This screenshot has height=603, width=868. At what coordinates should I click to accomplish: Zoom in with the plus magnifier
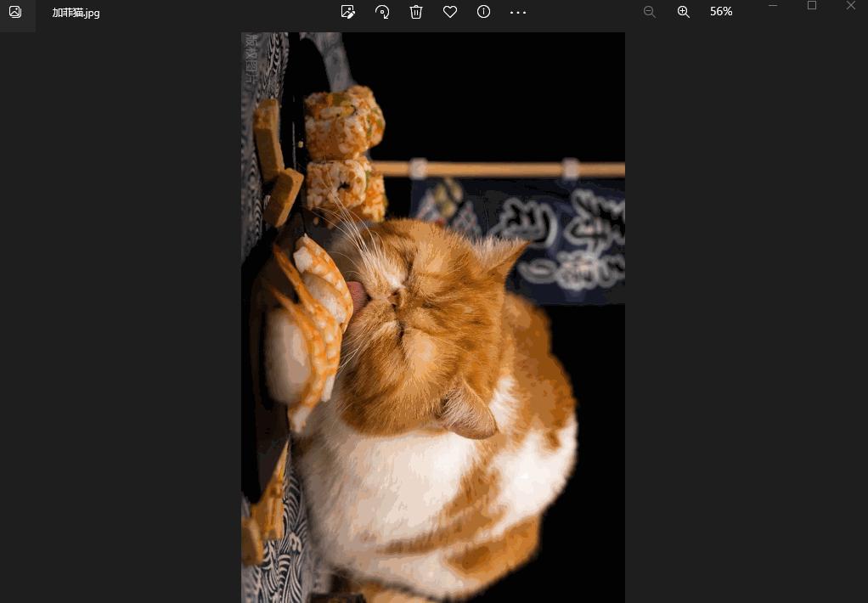click(x=684, y=12)
